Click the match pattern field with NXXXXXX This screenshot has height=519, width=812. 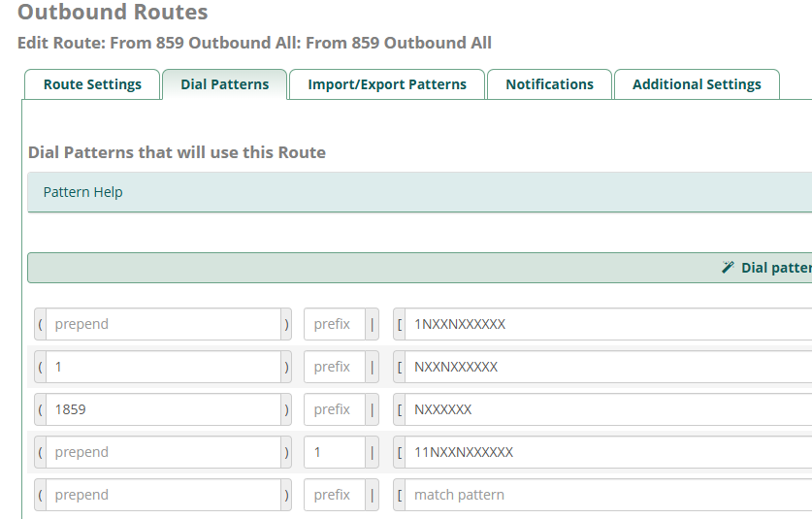click(606, 409)
